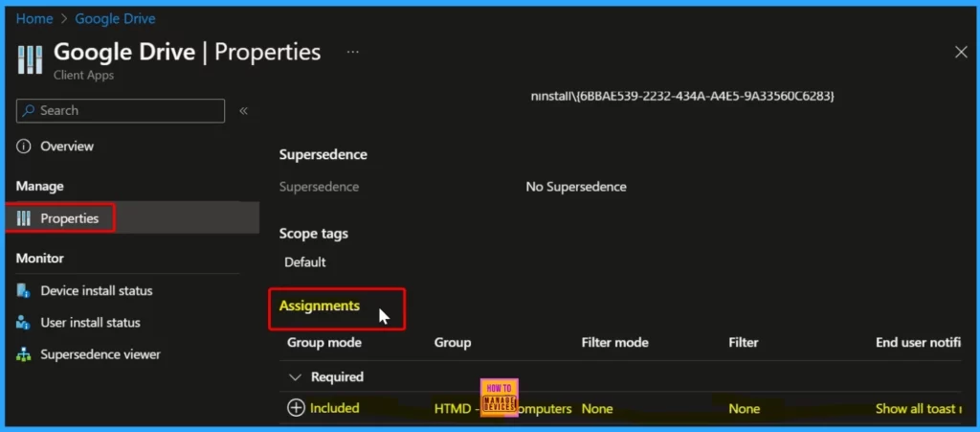The image size is (980, 432).
Task: Click the Group column header
Action: [x=453, y=343]
